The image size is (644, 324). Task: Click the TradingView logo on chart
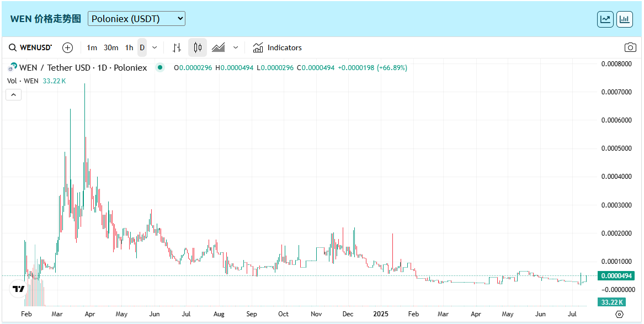[x=19, y=289]
